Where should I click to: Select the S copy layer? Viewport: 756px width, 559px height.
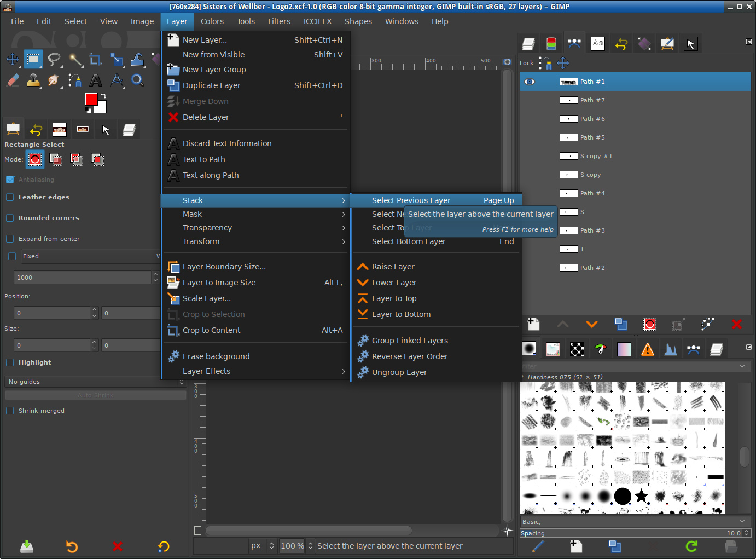coord(590,175)
